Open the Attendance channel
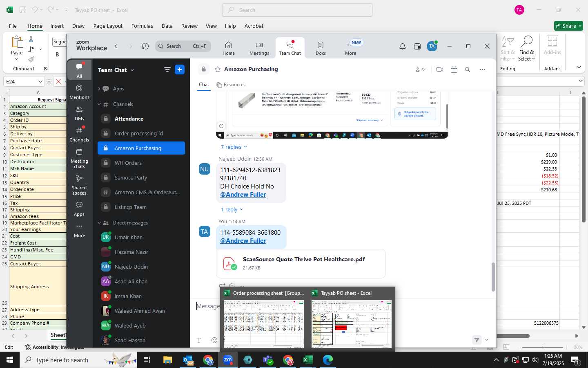Viewport: 588px width, 368px height. [x=141, y=119]
